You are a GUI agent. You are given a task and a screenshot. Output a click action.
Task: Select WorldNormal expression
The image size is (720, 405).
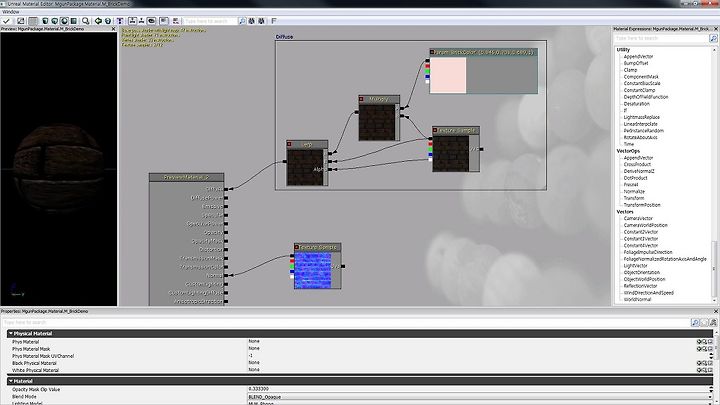pyautogui.click(x=637, y=299)
